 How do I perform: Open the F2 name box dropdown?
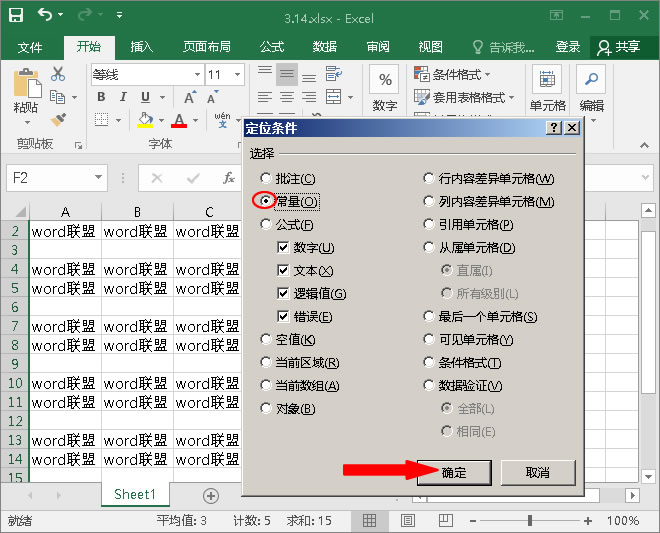tap(98, 177)
